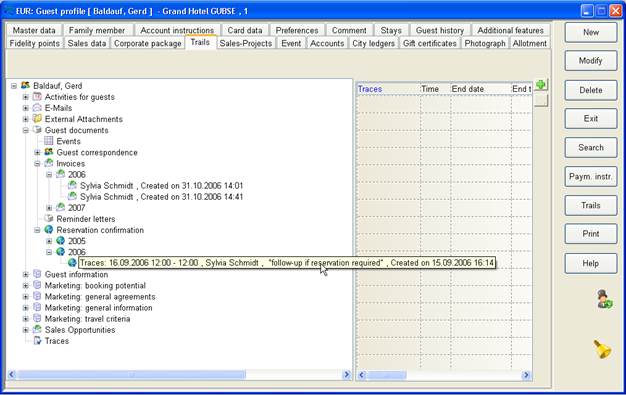The height and width of the screenshot is (395, 626).
Task: Click the Traces entry globe icon
Action: click(x=72, y=263)
